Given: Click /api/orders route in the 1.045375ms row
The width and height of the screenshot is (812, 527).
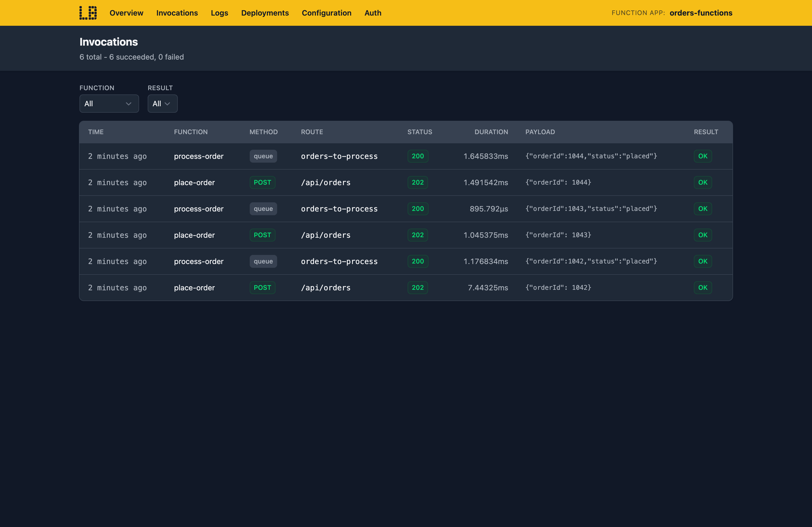Looking at the screenshot, I should coord(326,235).
